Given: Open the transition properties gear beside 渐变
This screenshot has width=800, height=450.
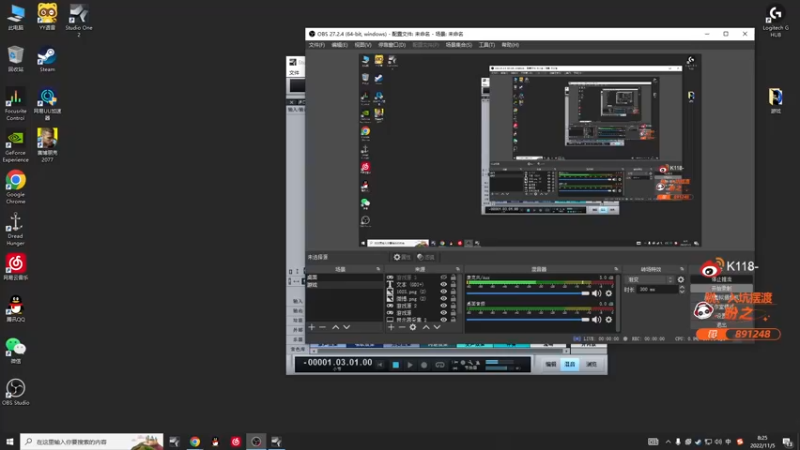Looking at the screenshot, I should (x=681, y=280).
